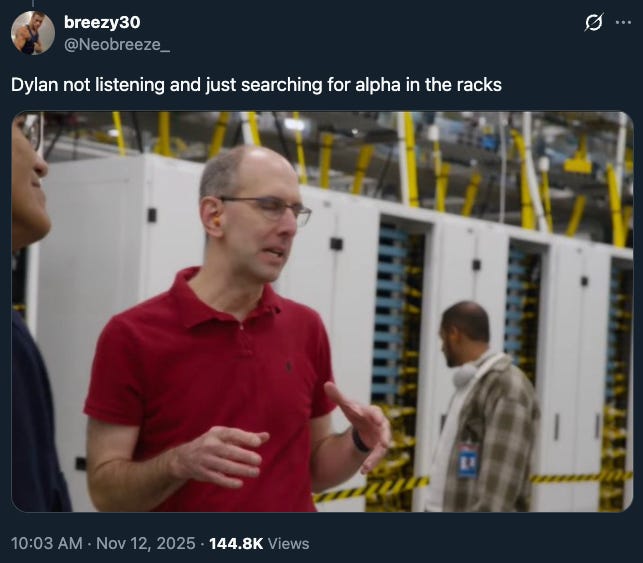643x563 pixels.
Task: Click the Nov 12, 2025 date
Action: click(146, 543)
